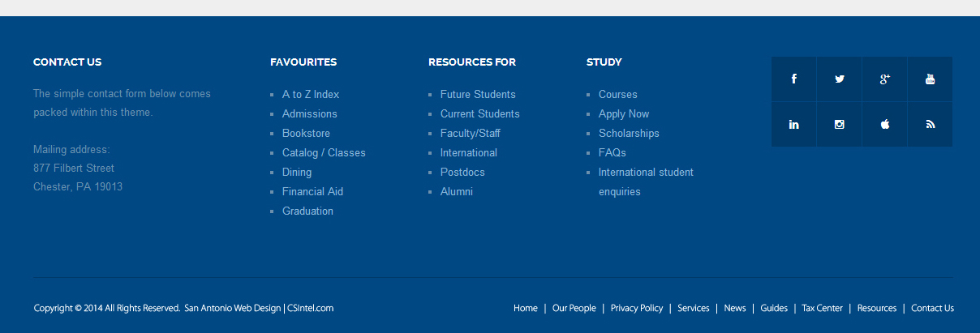Click Contact Us in the footer menu
The width and height of the screenshot is (980, 333).
pos(932,309)
